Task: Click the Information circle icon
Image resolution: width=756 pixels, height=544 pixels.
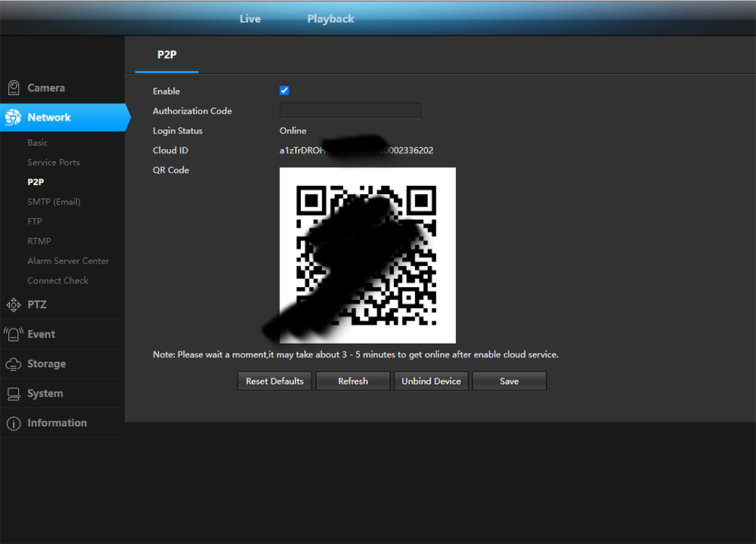Action: (x=14, y=424)
